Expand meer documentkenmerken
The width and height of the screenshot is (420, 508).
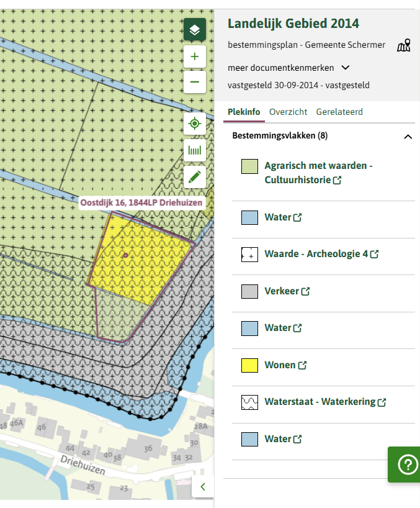tap(288, 68)
